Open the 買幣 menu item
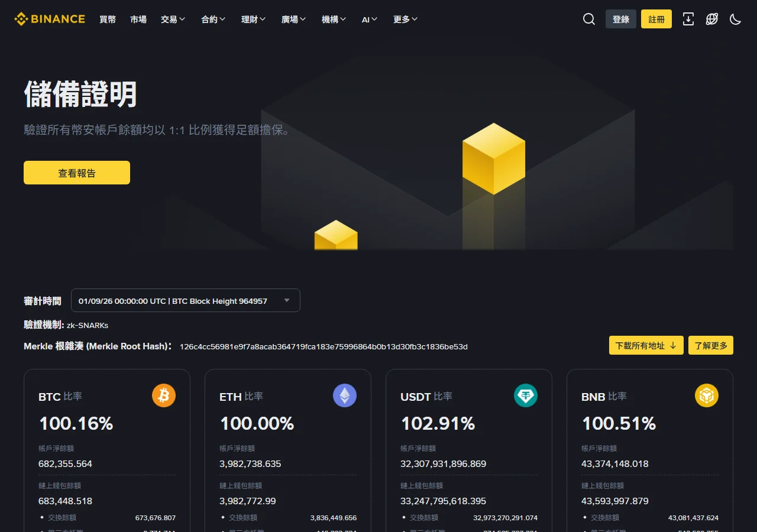Viewport: 757px width, 532px height. click(x=108, y=19)
